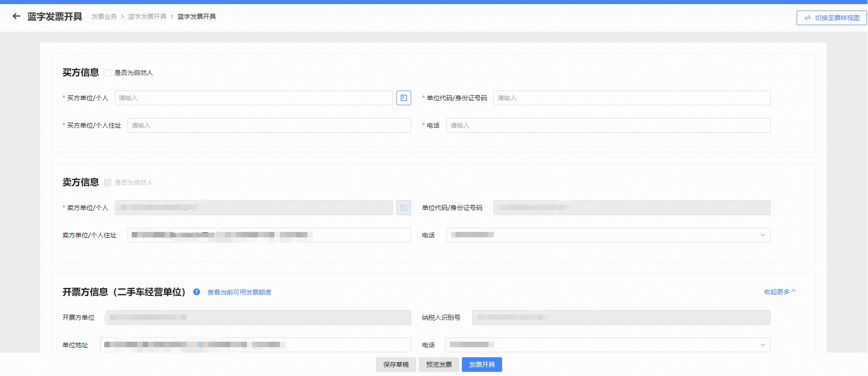
Task: Open 查看当前可用发票额度 link
Action: click(x=239, y=292)
